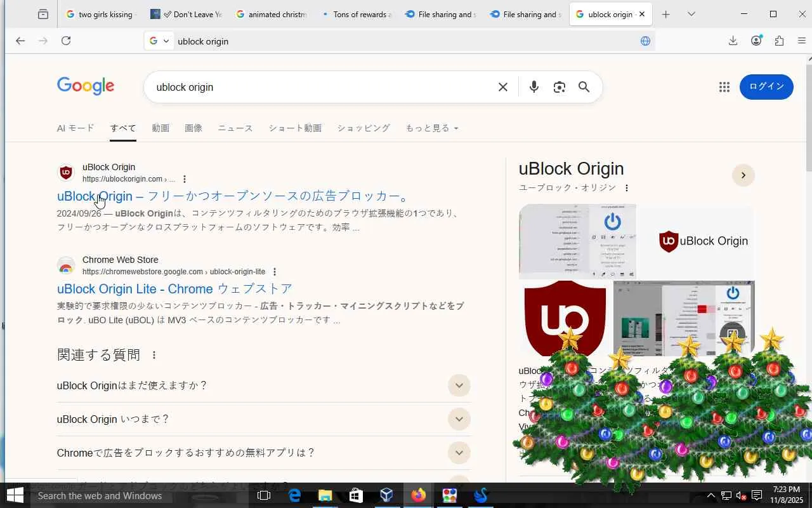Open options beside 関連する質問 heading
This screenshot has height=508, width=812.
pyautogui.click(x=154, y=355)
